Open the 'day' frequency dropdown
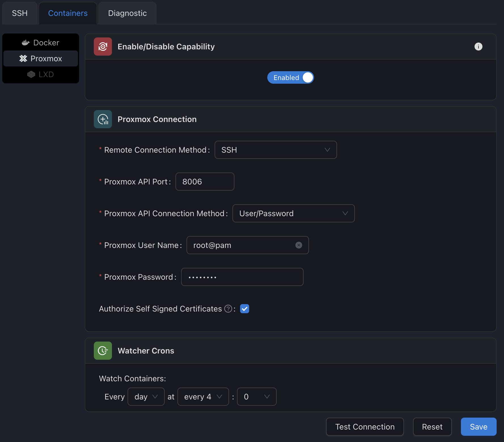Image resolution: width=504 pixels, height=442 pixels. point(146,397)
